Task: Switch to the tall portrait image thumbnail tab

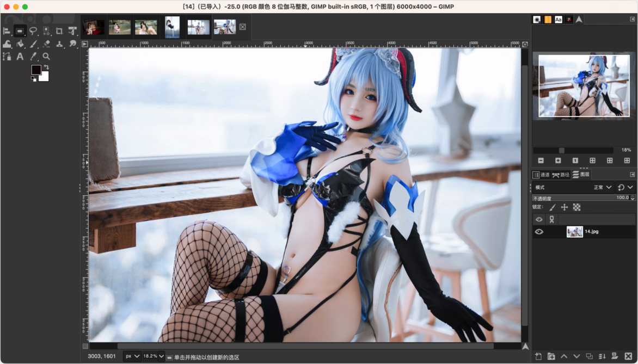Action: pos(172,27)
